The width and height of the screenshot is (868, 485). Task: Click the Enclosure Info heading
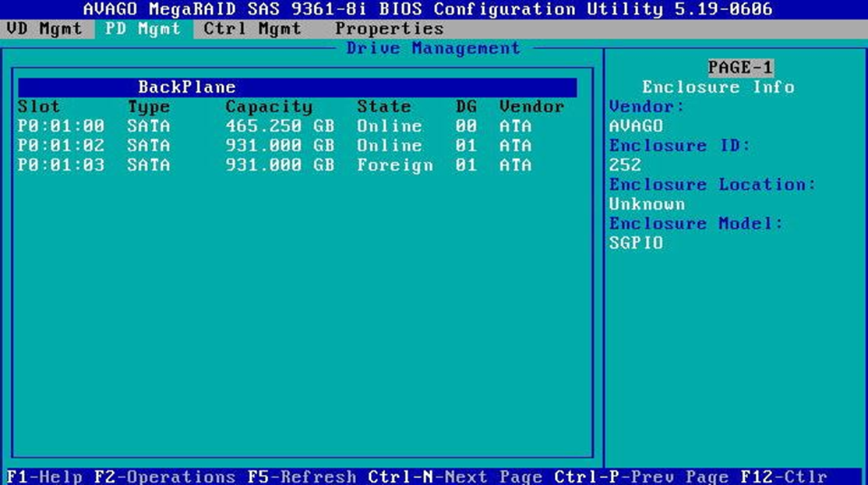(718, 87)
